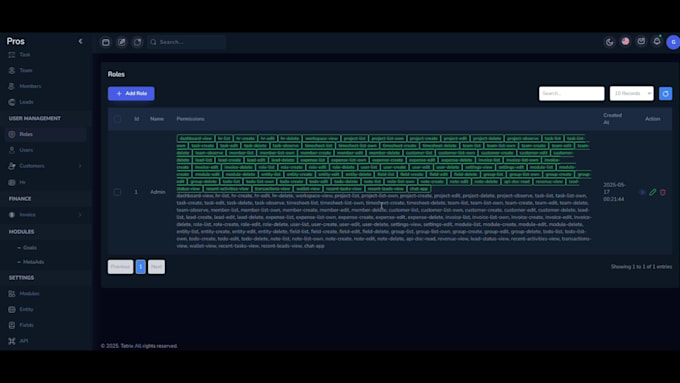The height and width of the screenshot is (383, 680).
Task: Focus the top bar global Search field
Action: pos(186,42)
